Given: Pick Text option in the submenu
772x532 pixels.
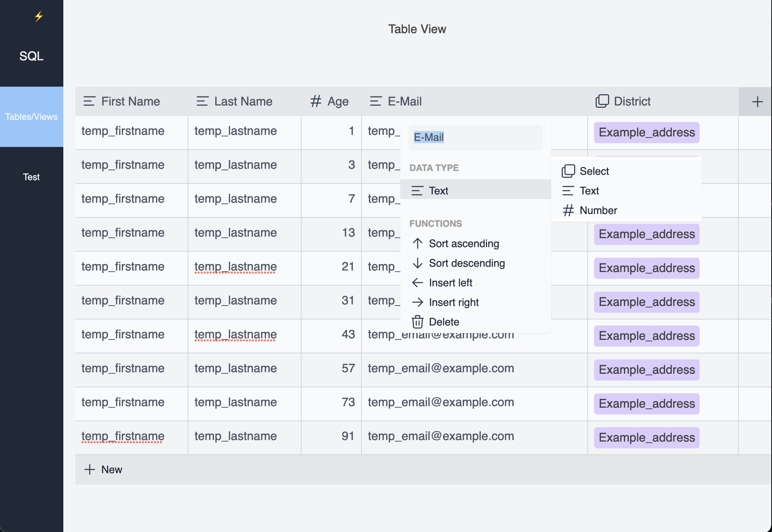Looking at the screenshot, I should tap(589, 191).
